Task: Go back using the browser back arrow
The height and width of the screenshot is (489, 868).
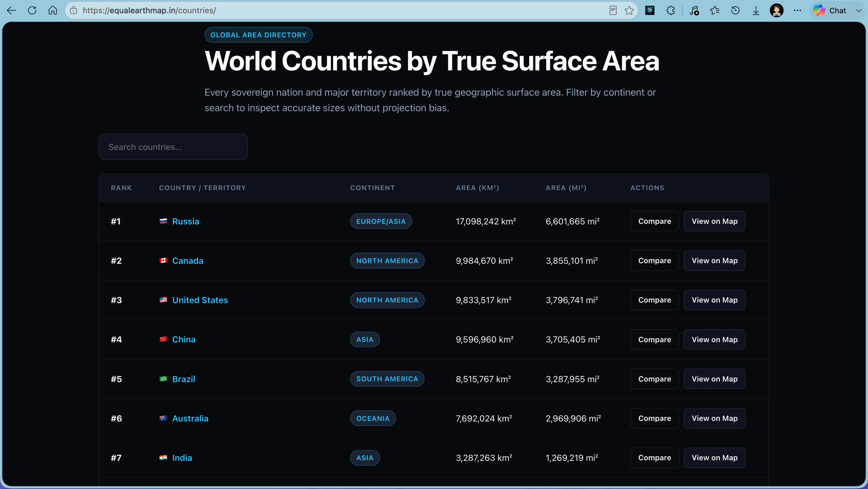Action: tap(11, 10)
